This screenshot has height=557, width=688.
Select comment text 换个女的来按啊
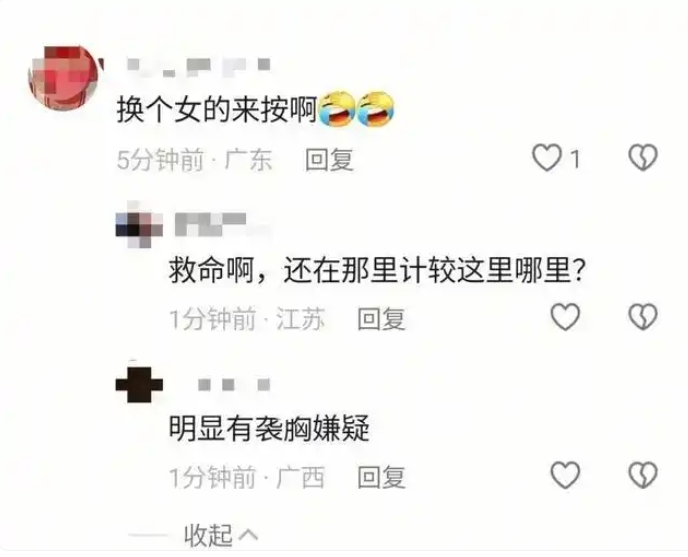click(217, 109)
